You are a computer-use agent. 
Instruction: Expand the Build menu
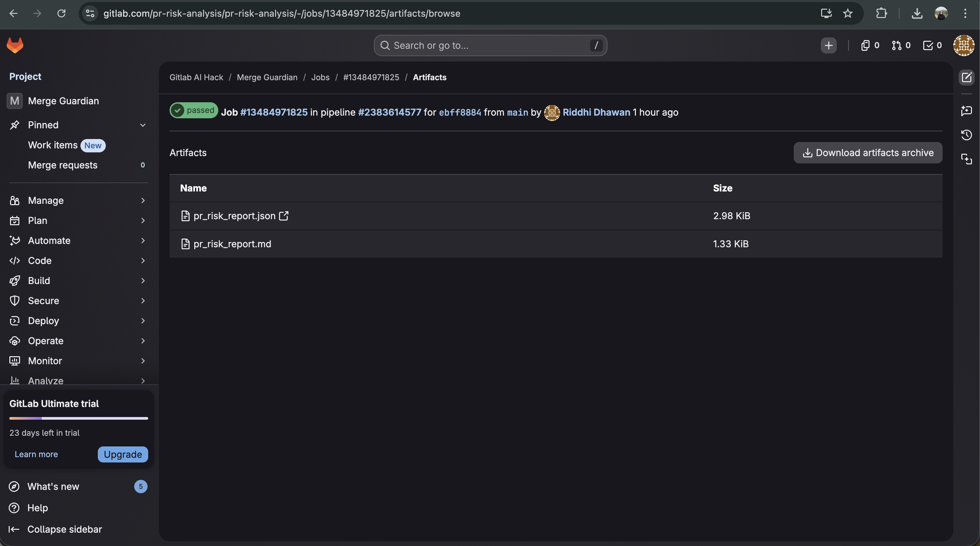click(39, 281)
